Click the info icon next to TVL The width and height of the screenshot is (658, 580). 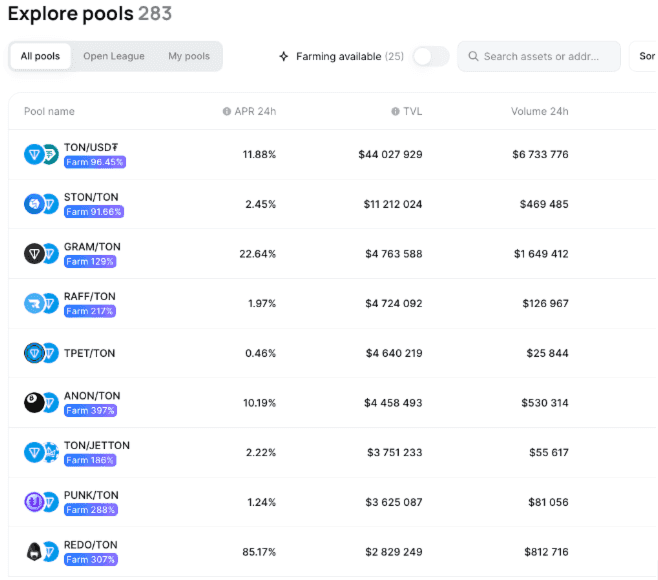[x=395, y=111]
